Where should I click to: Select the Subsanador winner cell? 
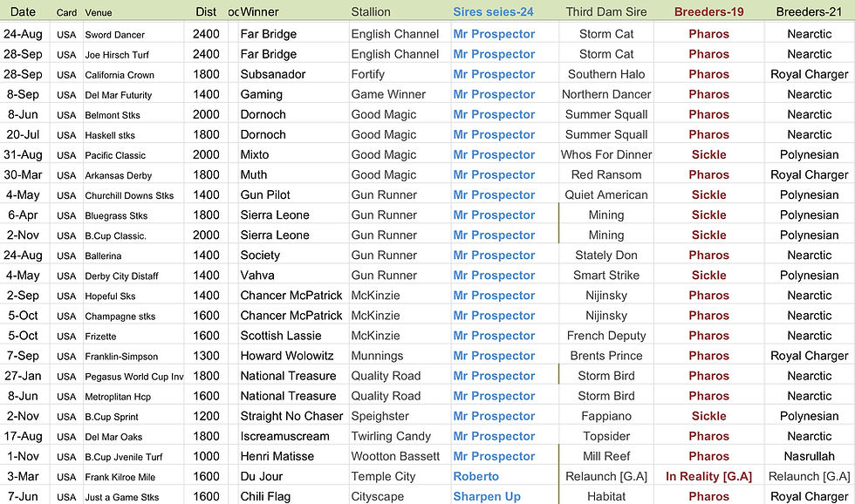[272, 74]
